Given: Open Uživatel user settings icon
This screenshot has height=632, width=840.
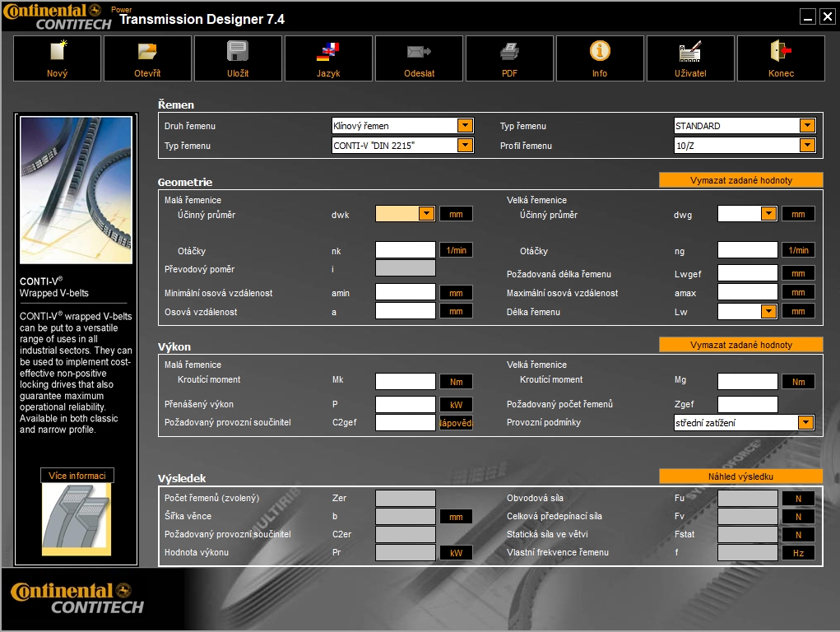Looking at the screenshot, I should tap(690, 53).
